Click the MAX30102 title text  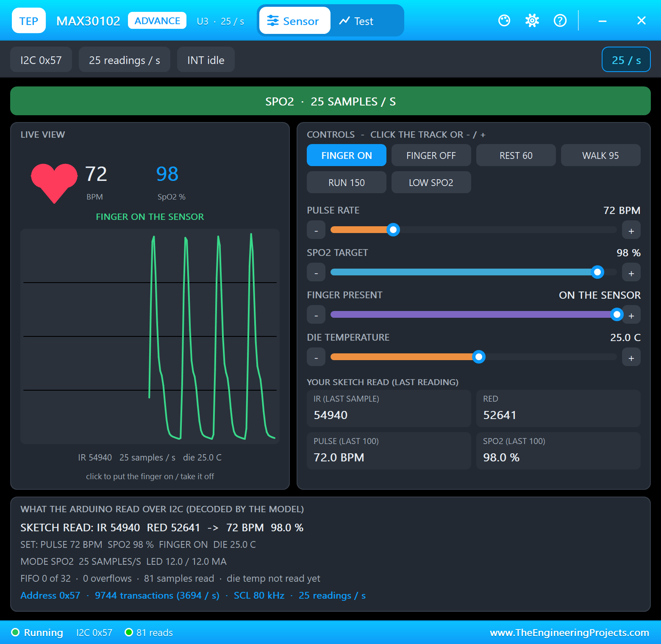[88, 21]
